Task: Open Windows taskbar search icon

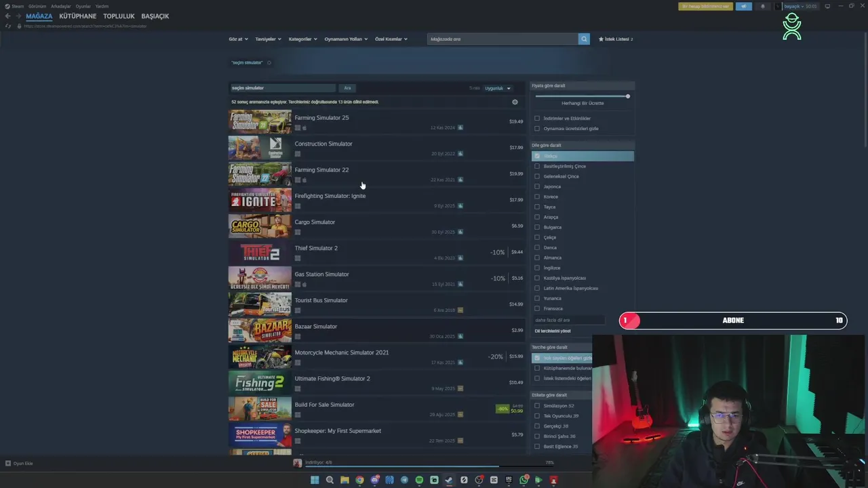Action: [x=330, y=480]
